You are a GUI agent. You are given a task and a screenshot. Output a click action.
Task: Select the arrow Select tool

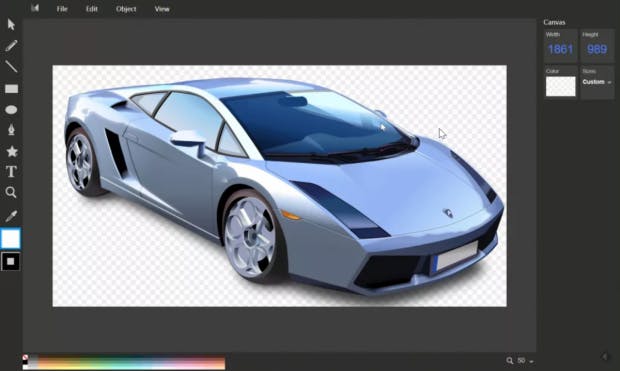[11, 25]
